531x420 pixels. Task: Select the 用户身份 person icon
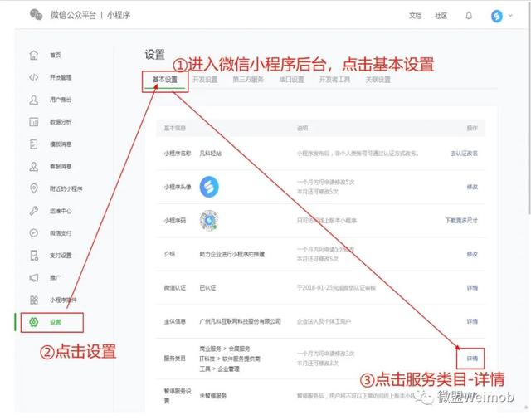tap(34, 100)
